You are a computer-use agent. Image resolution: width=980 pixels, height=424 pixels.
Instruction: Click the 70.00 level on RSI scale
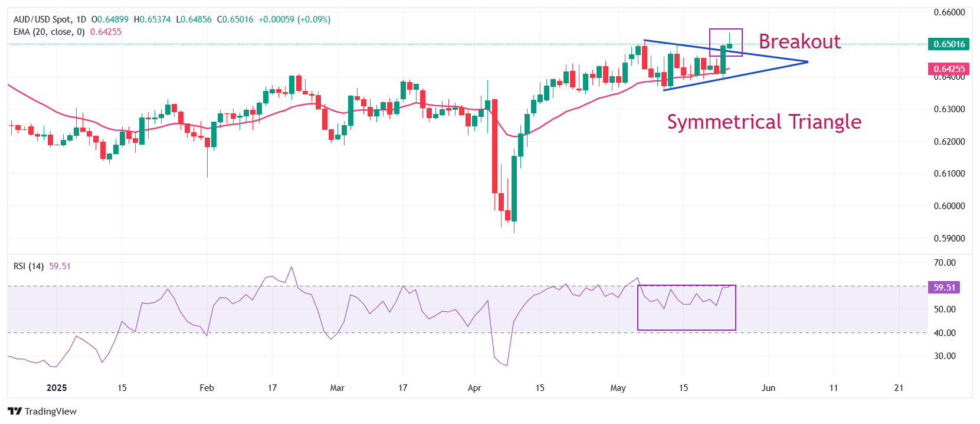click(945, 263)
